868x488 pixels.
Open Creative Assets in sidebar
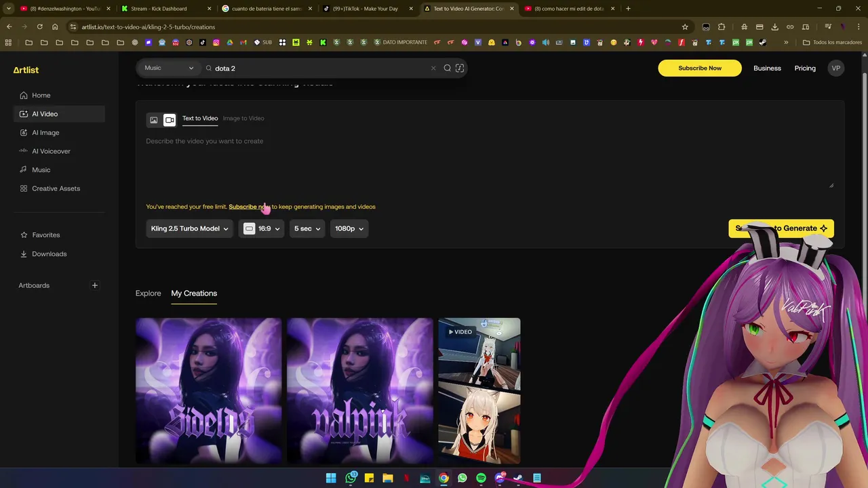[59, 188]
